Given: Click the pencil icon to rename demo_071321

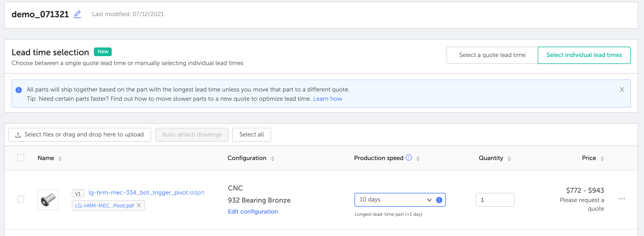Looking at the screenshot, I should coord(77,14).
